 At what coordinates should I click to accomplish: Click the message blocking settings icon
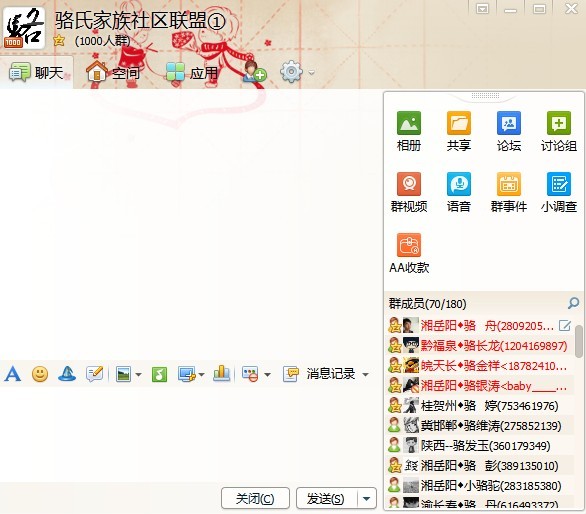point(250,374)
